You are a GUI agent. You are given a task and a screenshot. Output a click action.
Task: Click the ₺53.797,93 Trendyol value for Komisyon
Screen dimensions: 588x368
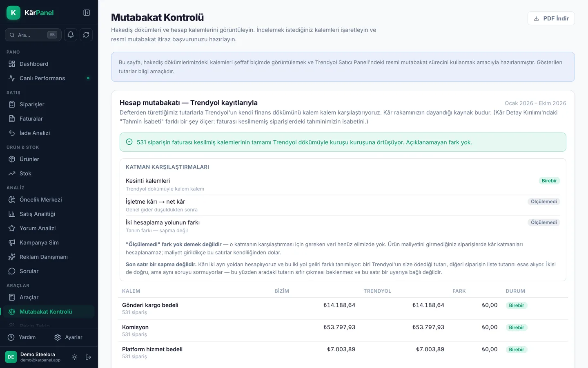pyautogui.click(x=428, y=327)
